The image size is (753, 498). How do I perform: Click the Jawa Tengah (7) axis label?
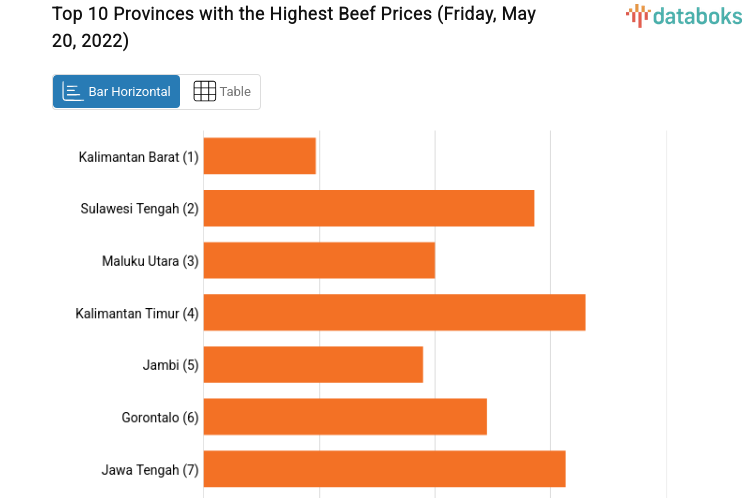pos(150,469)
